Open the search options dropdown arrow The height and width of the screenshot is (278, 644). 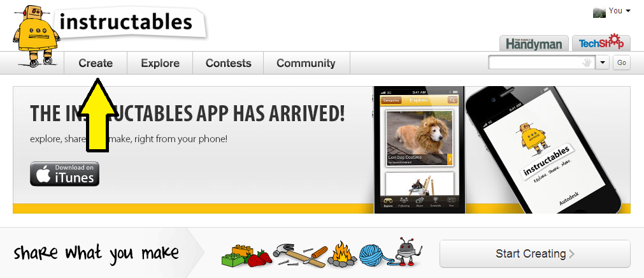click(x=602, y=63)
